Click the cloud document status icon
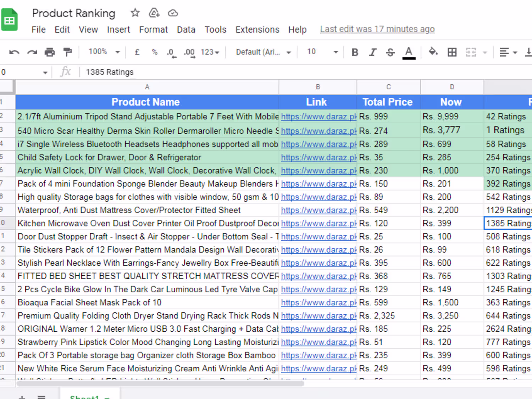Screen dimensions: 532x399 (173, 13)
